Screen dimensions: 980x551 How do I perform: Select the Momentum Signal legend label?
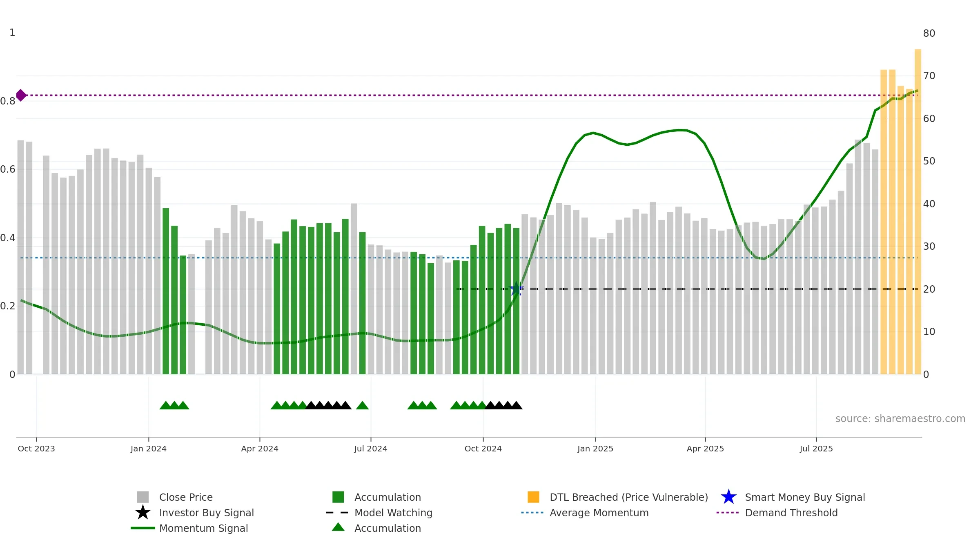203,528
